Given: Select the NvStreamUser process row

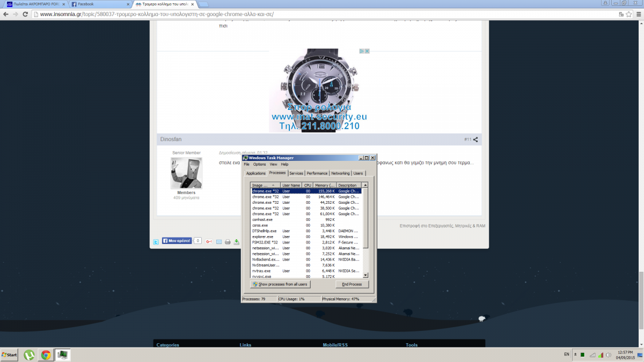Looking at the screenshot, I should 307,265.
